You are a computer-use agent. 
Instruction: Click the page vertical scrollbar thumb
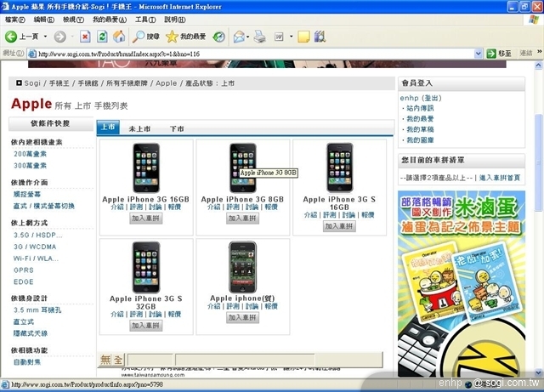[539, 162]
